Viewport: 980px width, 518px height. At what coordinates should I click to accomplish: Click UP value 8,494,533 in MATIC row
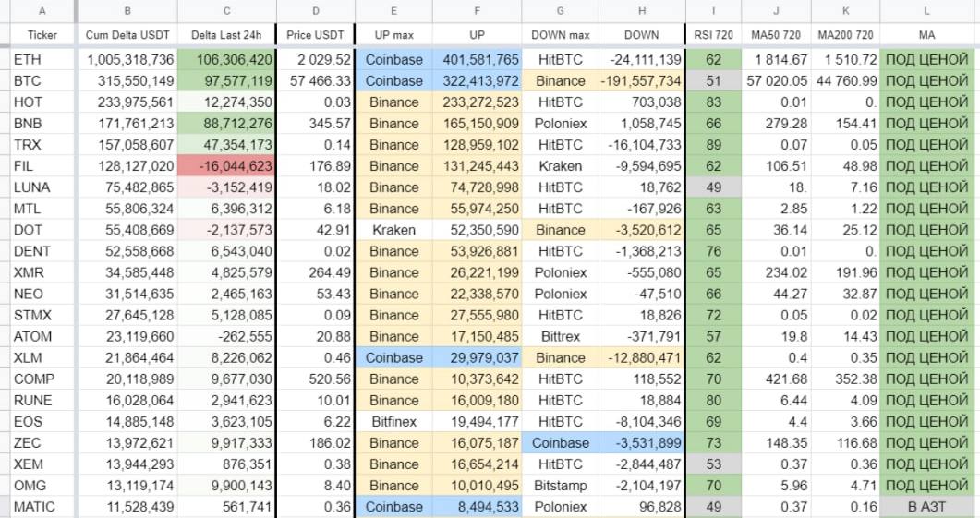coord(477,507)
